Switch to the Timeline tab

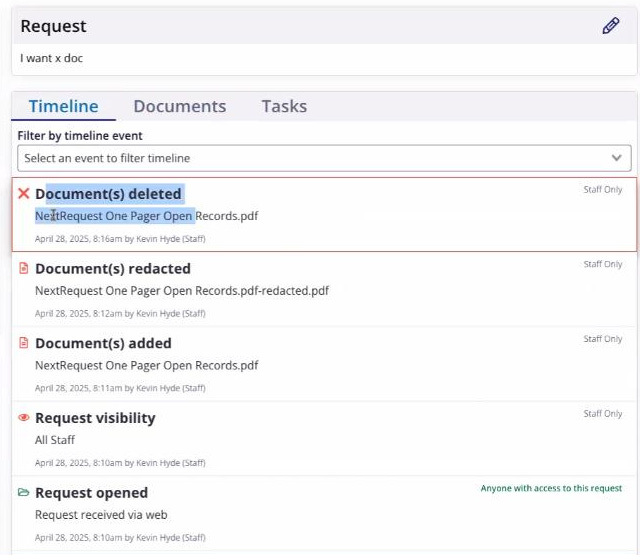pos(63,106)
